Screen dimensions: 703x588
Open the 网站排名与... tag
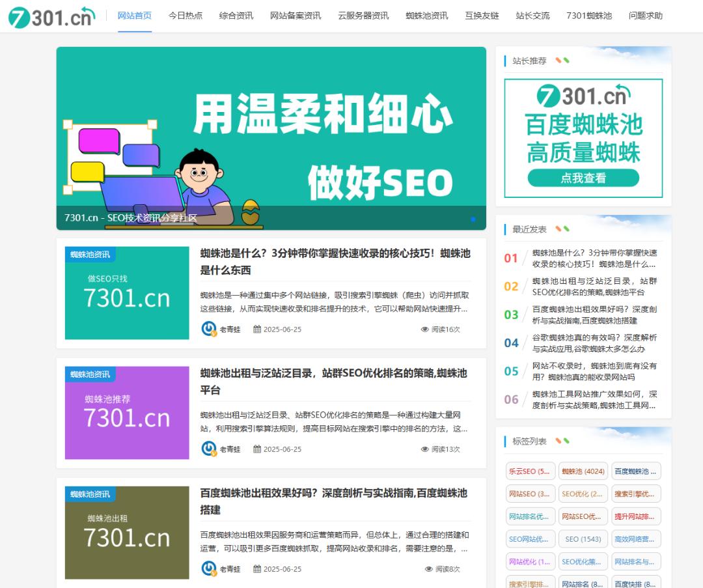coord(636,561)
